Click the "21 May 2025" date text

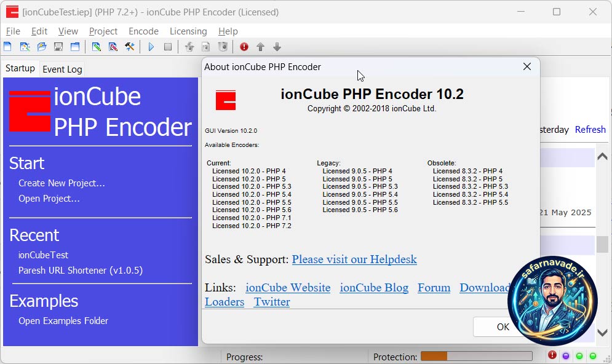click(565, 213)
